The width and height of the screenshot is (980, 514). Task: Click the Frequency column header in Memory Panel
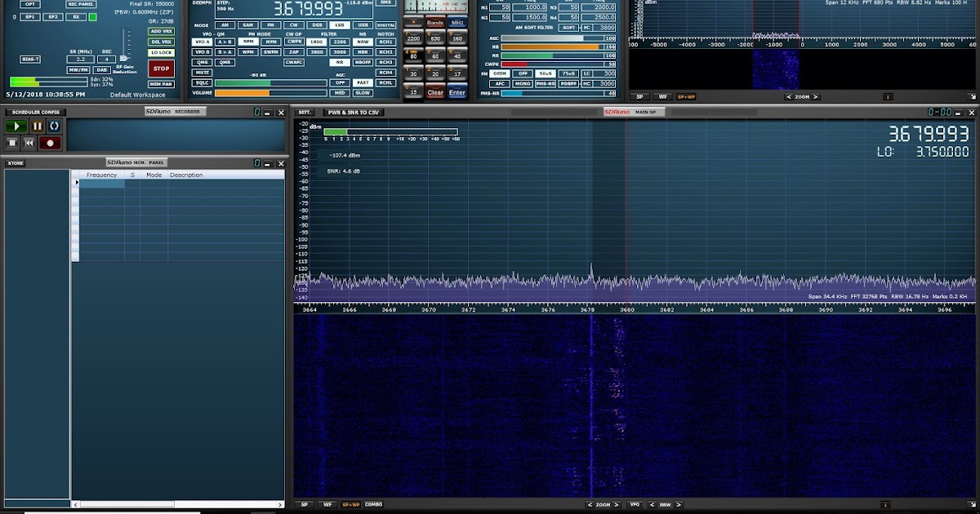tap(100, 174)
